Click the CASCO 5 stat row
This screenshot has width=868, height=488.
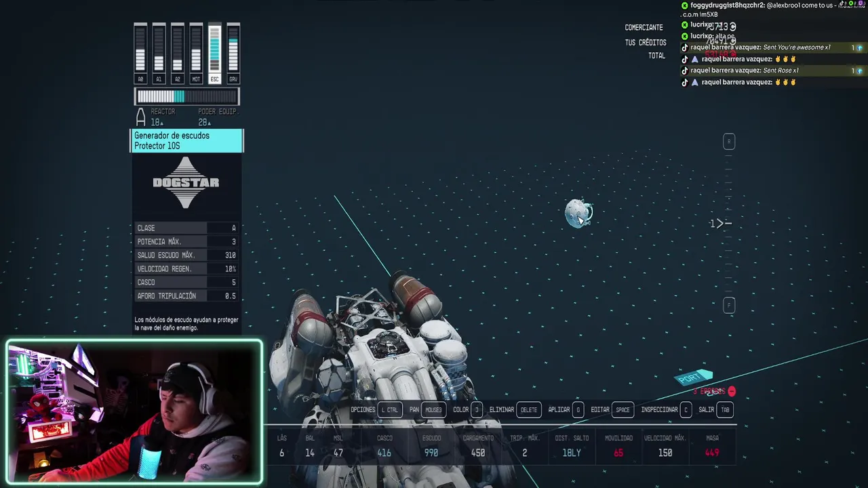point(186,283)
